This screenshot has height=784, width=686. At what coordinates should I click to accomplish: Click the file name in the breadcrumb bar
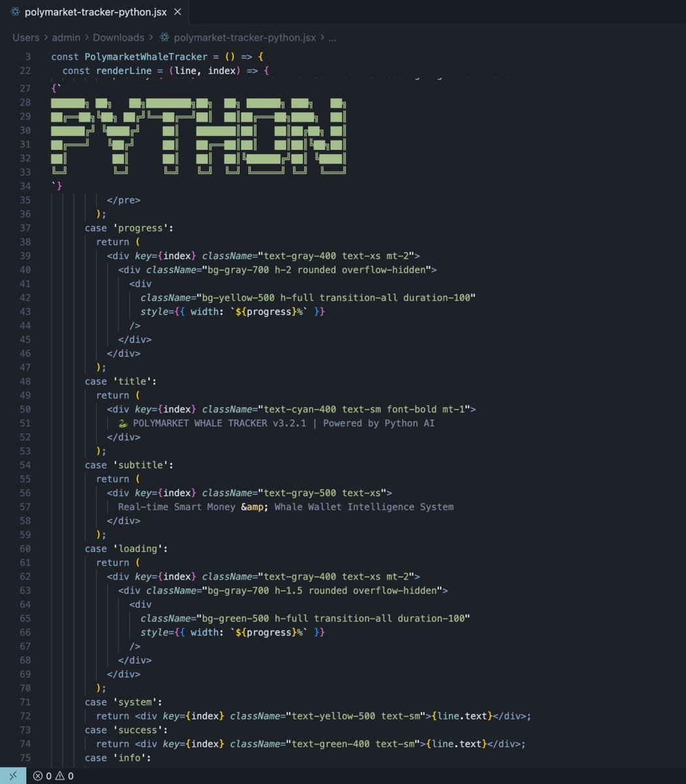point(244,38)
